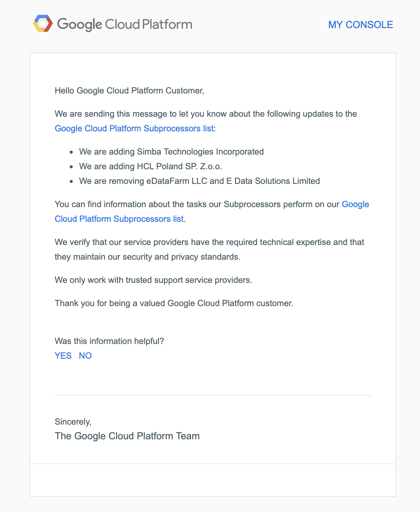Screen dimensions: 420x512
Task: Click 'We only work with trusted support service providers.'
Action: coord(153,280)
